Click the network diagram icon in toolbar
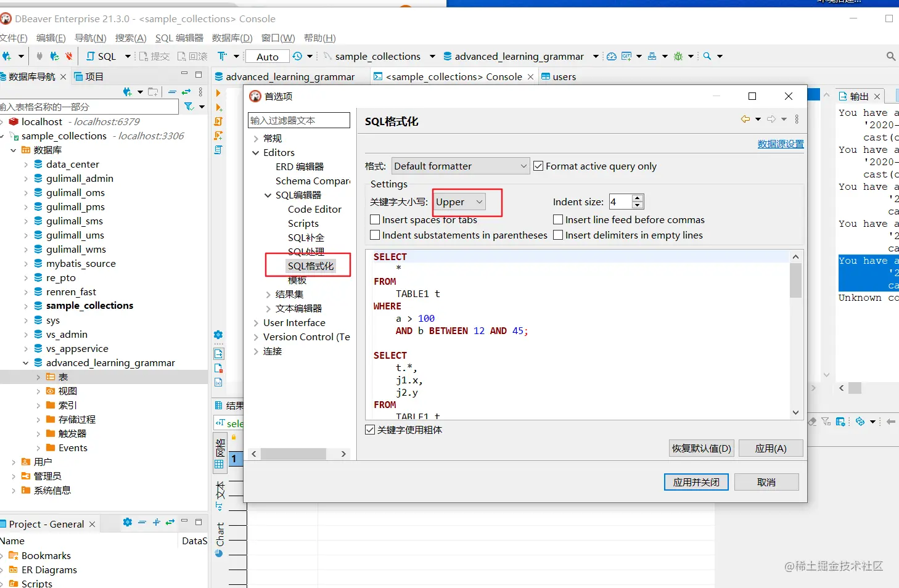This screenshot has height=588, width=899. pyautogui.click(x=652, y=56)
